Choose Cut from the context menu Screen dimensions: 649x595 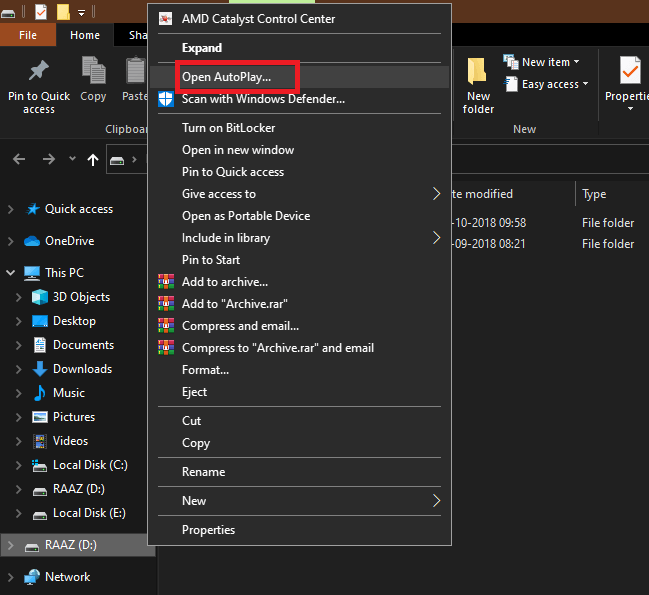coord(299,420)
